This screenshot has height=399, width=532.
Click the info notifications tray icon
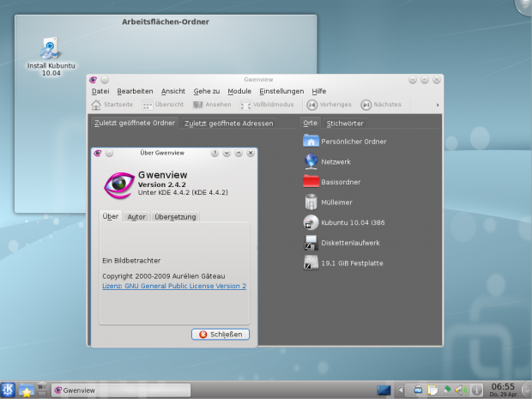(x=477, y=390)
